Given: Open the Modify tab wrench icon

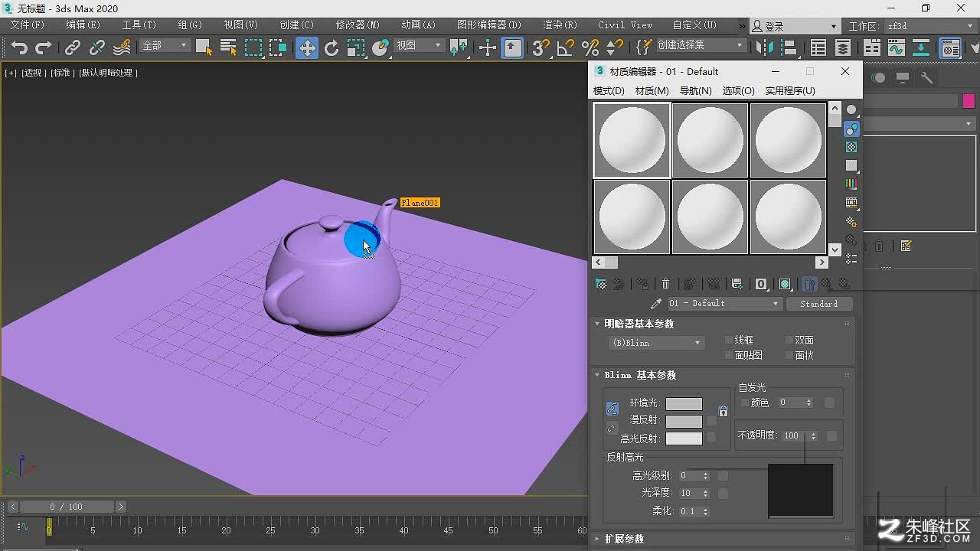Looking at the screenshot, I should point(926,77).
